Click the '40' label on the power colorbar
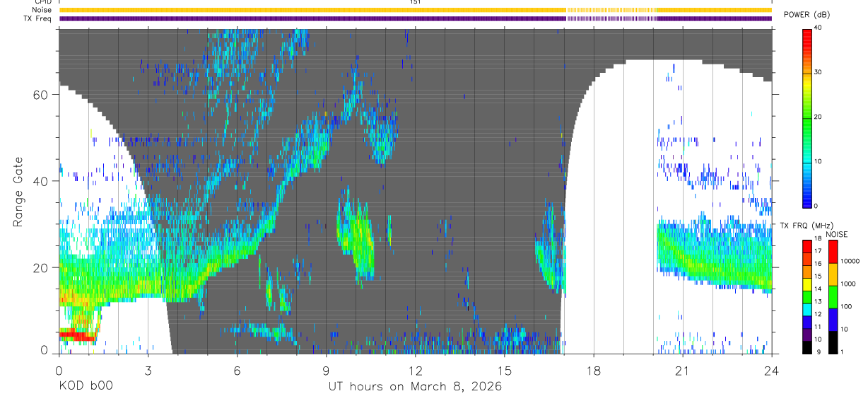Screen dimensions: 868x401 point(819,28)
